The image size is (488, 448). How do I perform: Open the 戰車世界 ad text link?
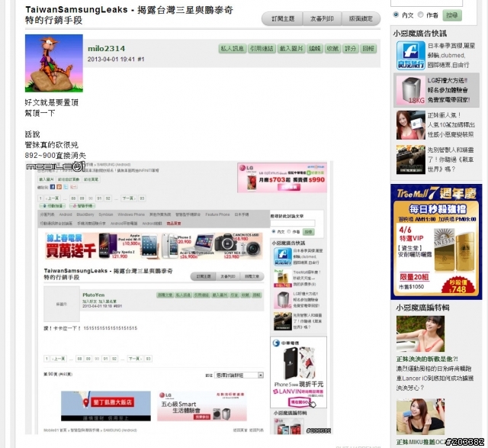451,160
